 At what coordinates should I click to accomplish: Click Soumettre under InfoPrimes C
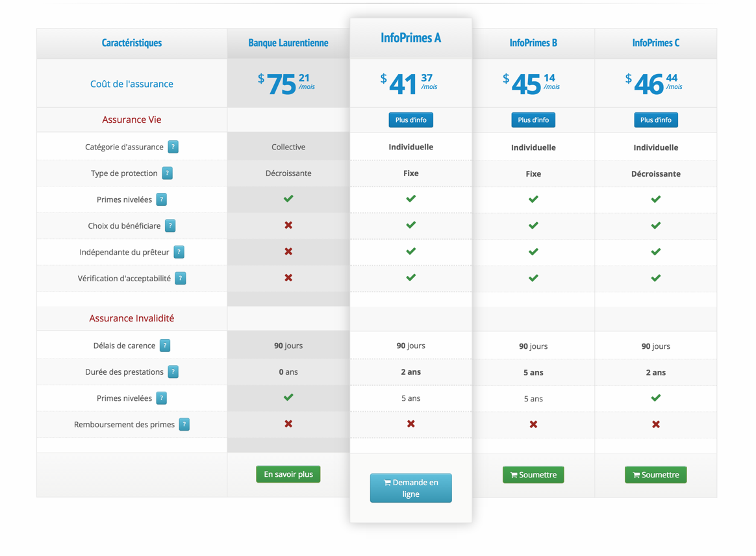click(655, 475)
